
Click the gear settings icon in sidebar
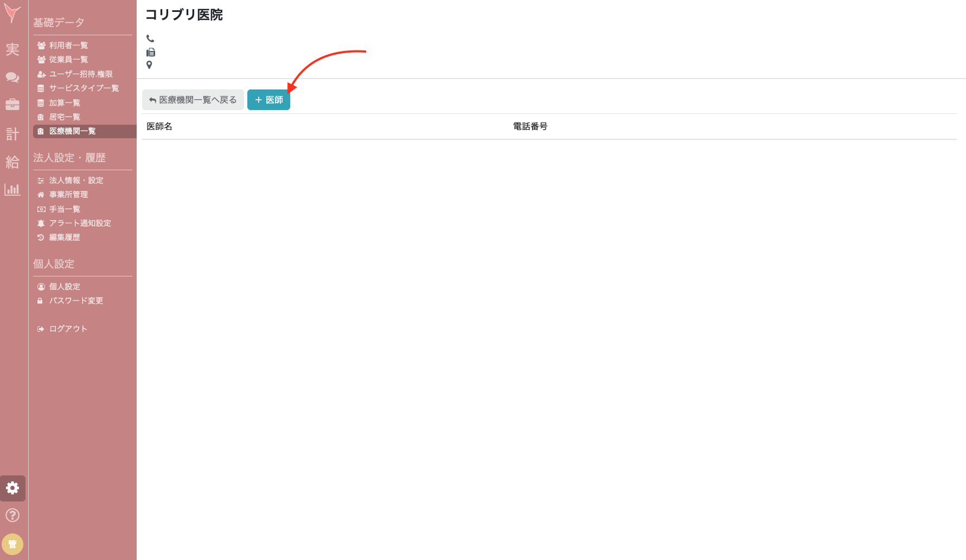click(x=12, y=488)
